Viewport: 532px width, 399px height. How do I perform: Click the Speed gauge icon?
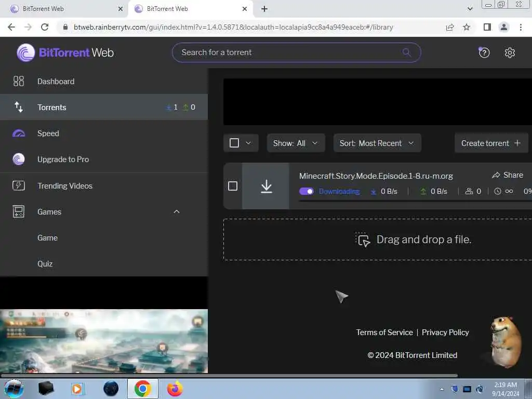(19, 134)
